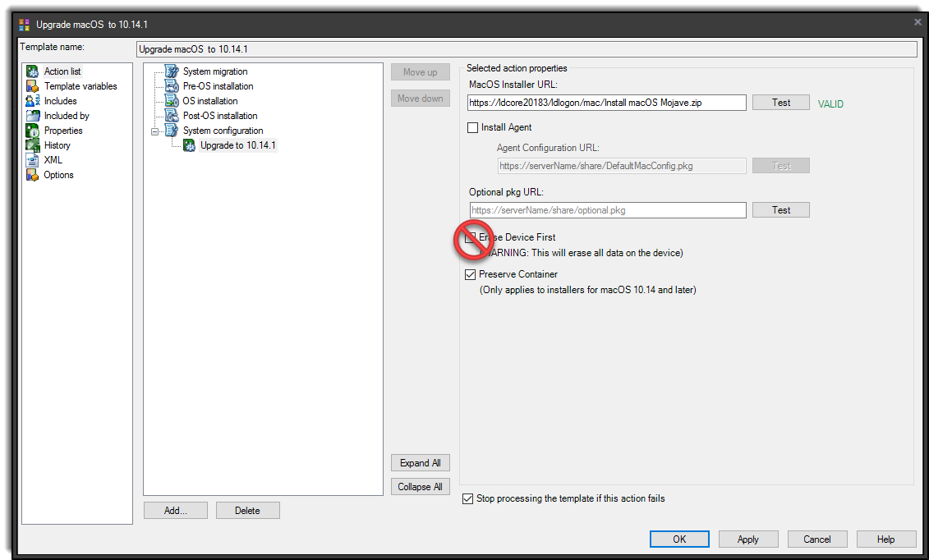Click the History sidebar icon
The height and width of the screenshot is (560, 929).
(x=33, y=145)
